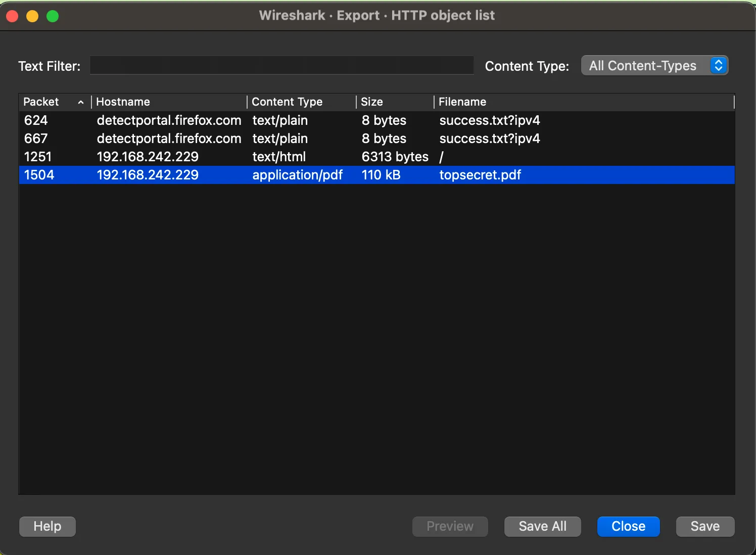Sort the list by Packet column header

coord(41,102)
